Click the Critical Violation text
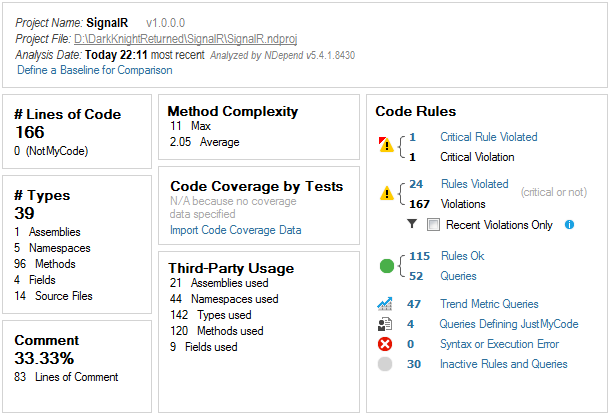 477,157
